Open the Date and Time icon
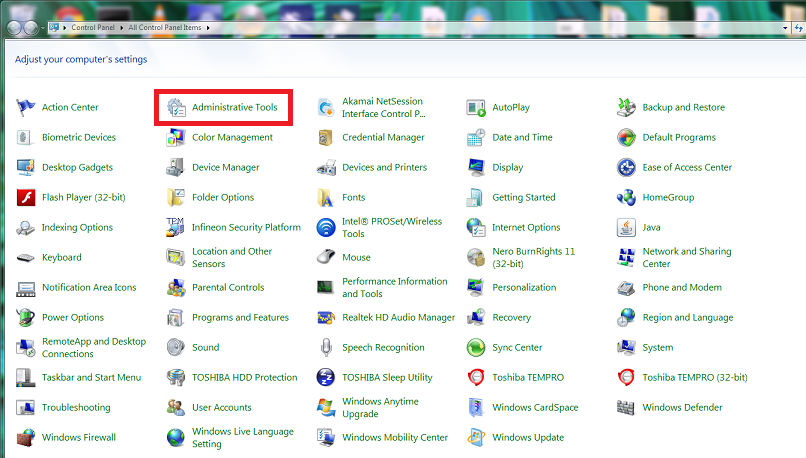 tap(476, 137)
